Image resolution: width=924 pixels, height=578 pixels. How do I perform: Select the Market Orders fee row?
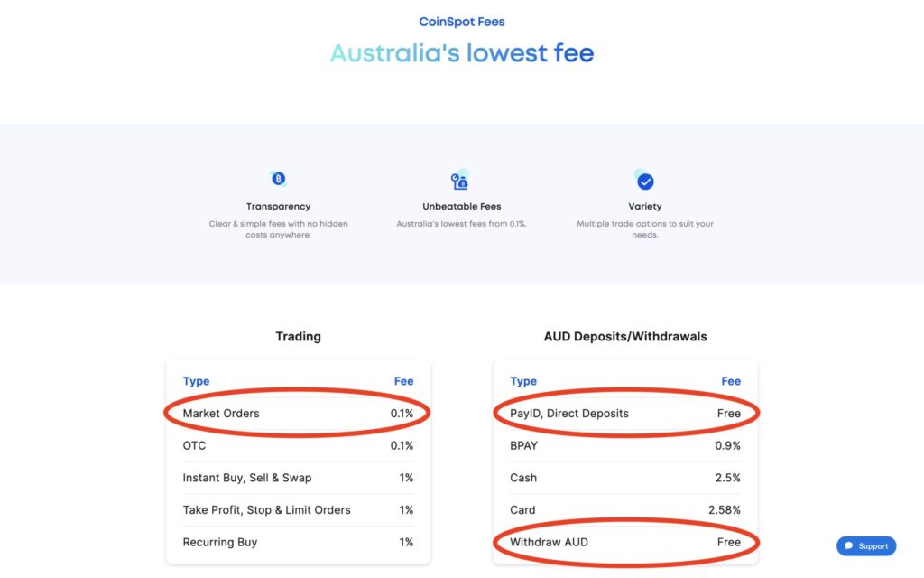pos(298,413)
